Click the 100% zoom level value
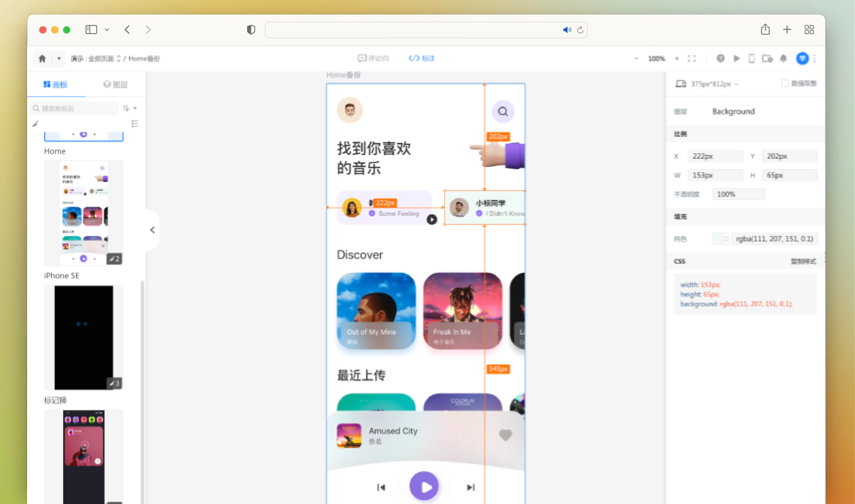The image size is (855, 504). pos(656,59)
